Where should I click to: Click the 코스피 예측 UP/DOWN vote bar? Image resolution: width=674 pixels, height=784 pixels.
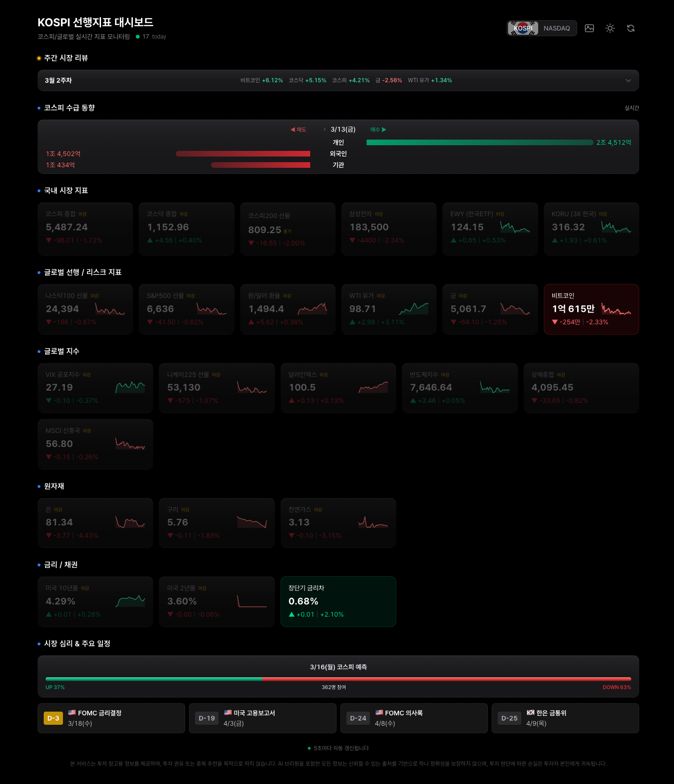(338, 679)
